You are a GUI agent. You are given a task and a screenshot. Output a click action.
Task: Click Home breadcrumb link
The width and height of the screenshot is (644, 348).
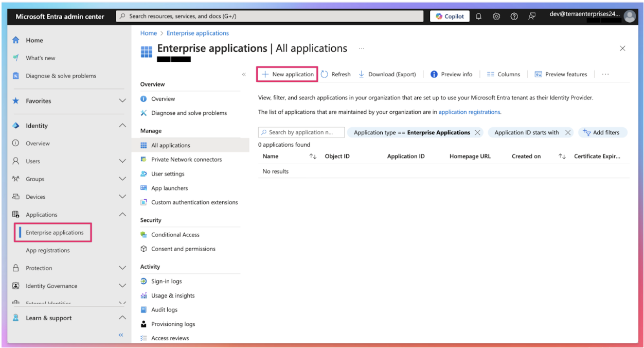[149, 33]
